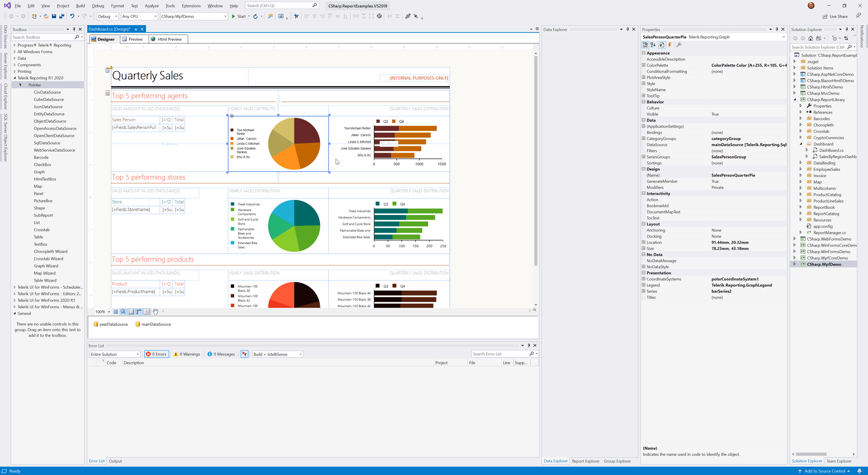Open Live Share
Image resolution: width=868 pixels, height=475 pixels.
click(835, 16)
